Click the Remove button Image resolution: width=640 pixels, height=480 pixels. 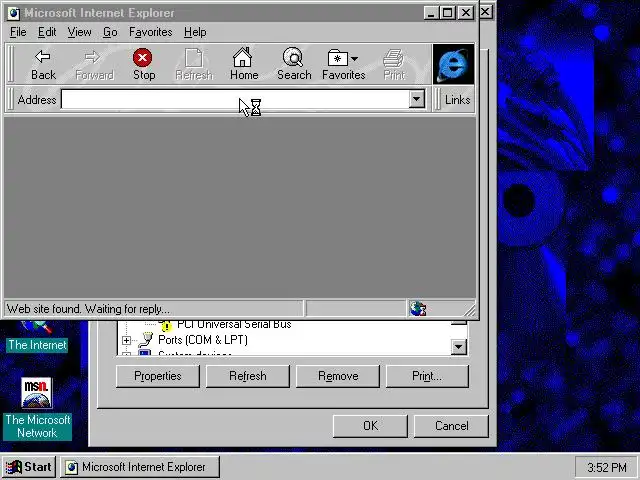point(338,376)
